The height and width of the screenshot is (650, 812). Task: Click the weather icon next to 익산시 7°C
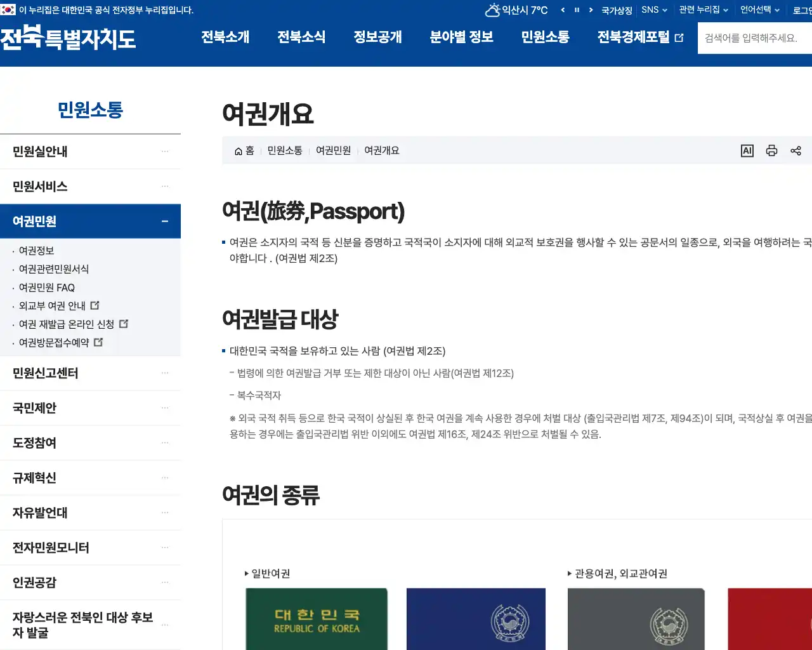tap(492, 10)
